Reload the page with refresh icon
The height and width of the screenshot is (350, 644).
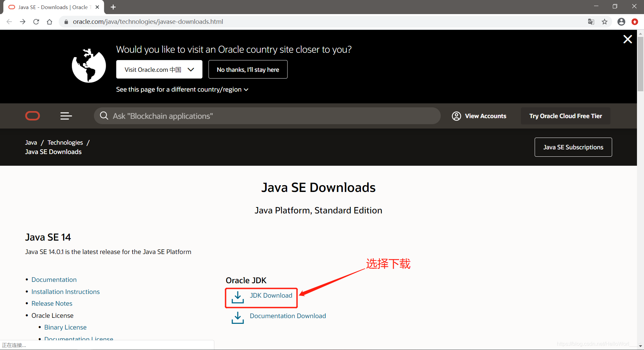coord(36,22)
